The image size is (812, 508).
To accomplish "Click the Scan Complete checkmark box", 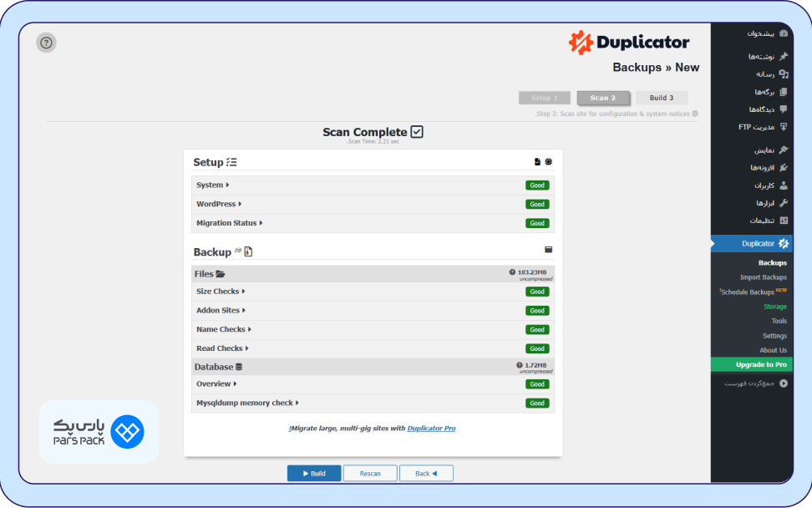I will click(417, 131).
